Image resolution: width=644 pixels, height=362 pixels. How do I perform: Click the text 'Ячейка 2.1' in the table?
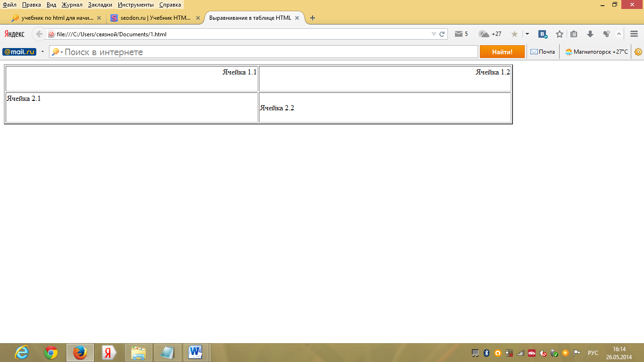click(24, 99)
